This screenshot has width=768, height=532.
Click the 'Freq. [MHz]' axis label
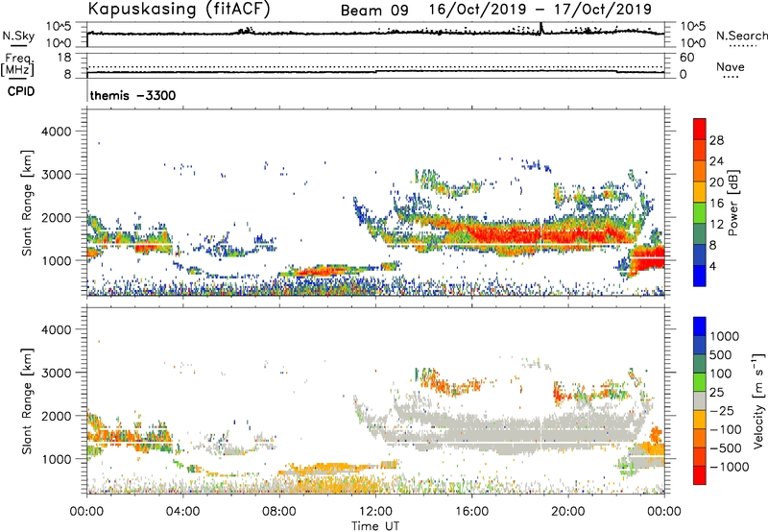(17, 65)
